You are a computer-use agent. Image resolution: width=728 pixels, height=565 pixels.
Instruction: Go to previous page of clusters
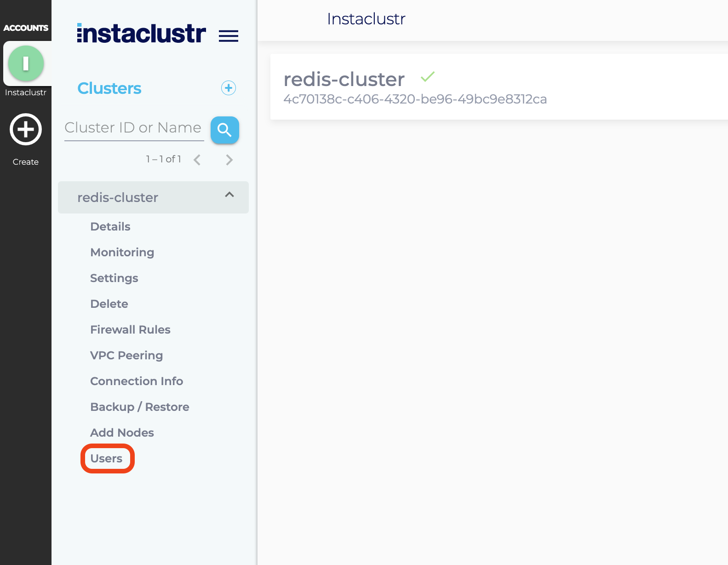point(197,160)
